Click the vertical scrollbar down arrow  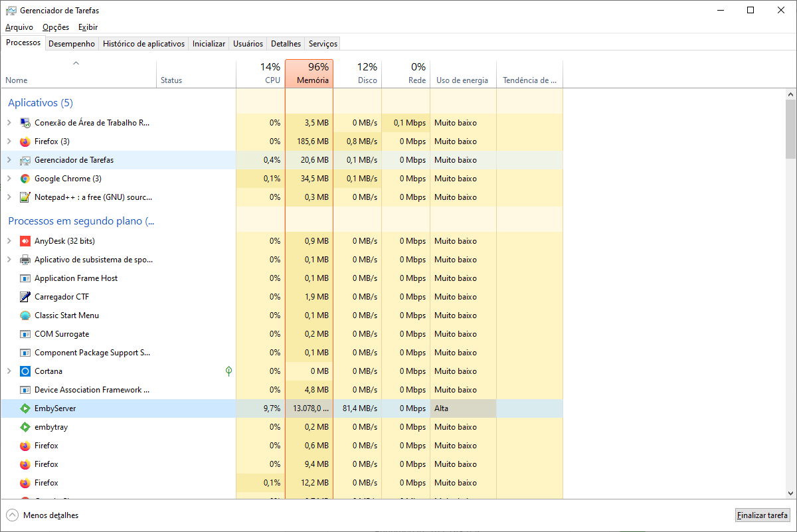click(x=790, y=493)
